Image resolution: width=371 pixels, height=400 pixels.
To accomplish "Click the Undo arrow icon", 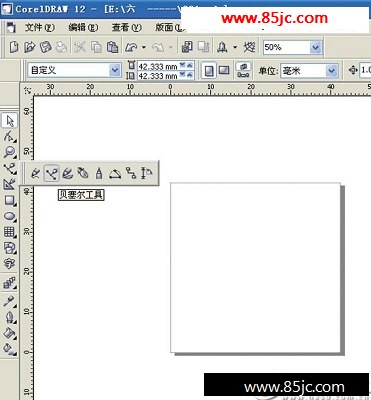I will tap(131, 47).
